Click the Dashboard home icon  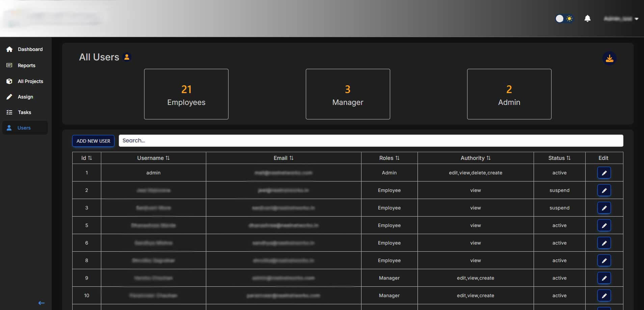click(9, 49)
